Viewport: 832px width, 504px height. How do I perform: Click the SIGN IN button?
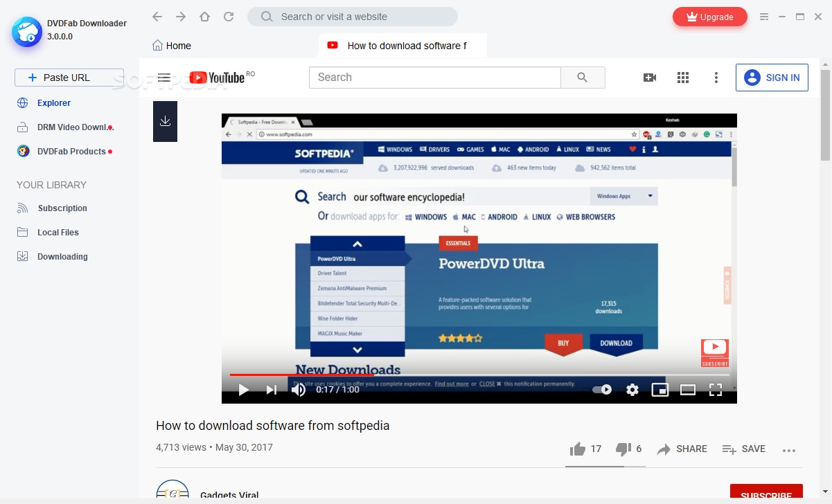point(772,78)
